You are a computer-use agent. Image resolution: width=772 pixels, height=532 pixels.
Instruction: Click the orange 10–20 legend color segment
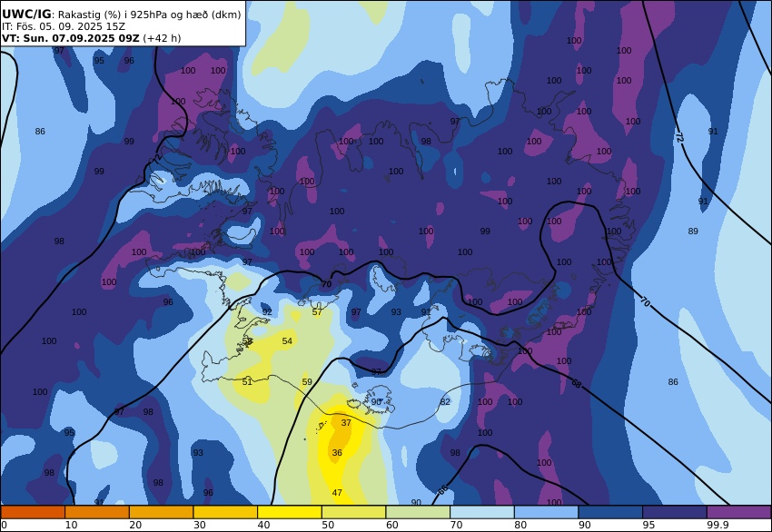(x=97, y=512)
